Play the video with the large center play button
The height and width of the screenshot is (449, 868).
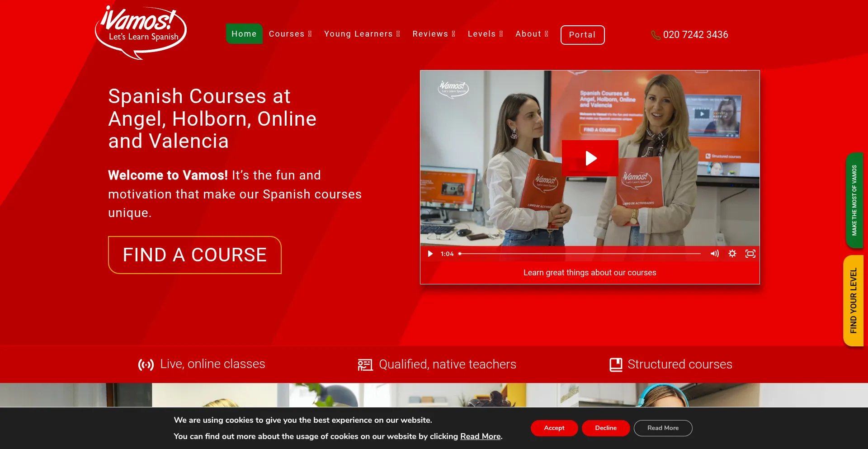[590, 158]
